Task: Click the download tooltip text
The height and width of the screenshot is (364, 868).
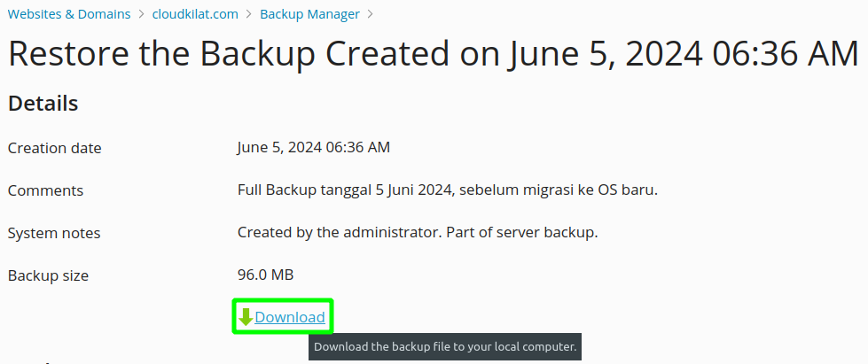Action: tap(445, 347)
